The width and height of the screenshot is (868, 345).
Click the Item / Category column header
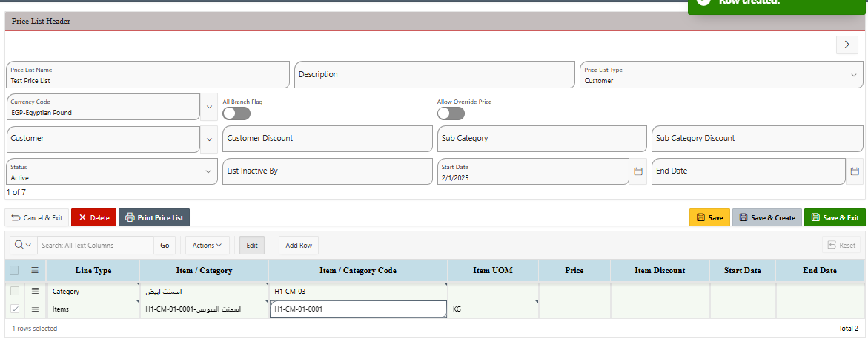tap(205, 270)
